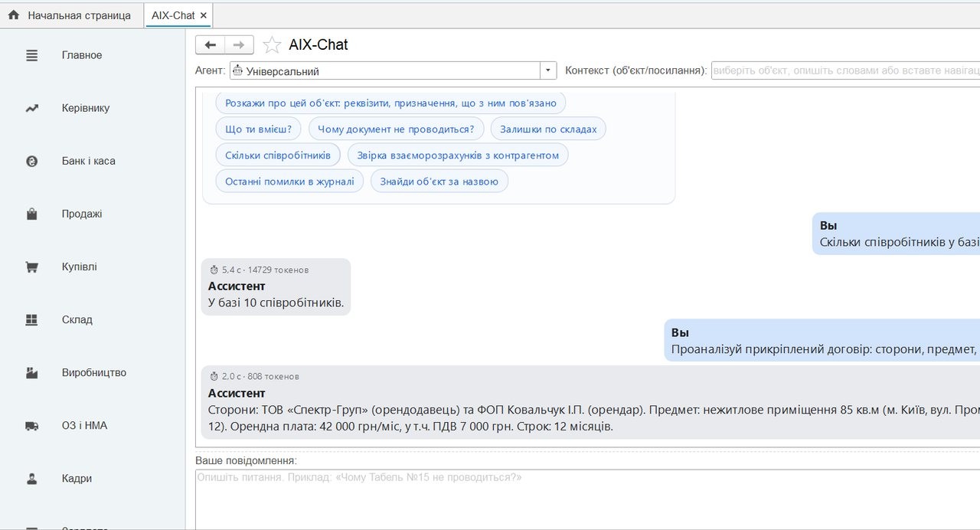
Task: Click the AIX-Chat page title
Action: [x=318, y=44]
